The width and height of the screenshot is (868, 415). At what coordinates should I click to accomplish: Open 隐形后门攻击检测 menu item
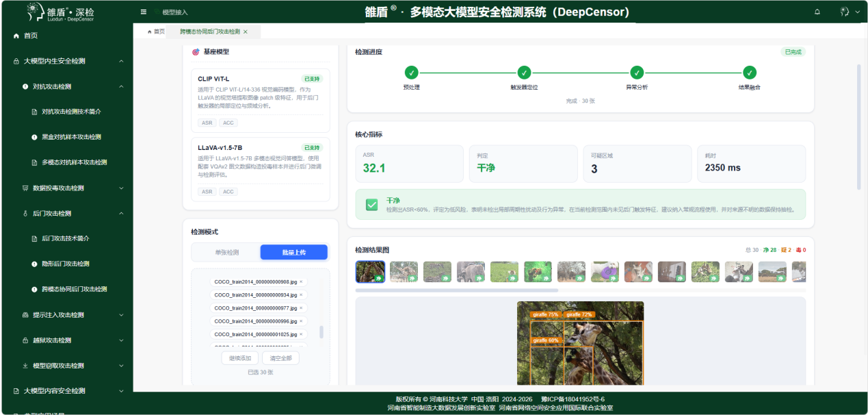tap(66, 264)
